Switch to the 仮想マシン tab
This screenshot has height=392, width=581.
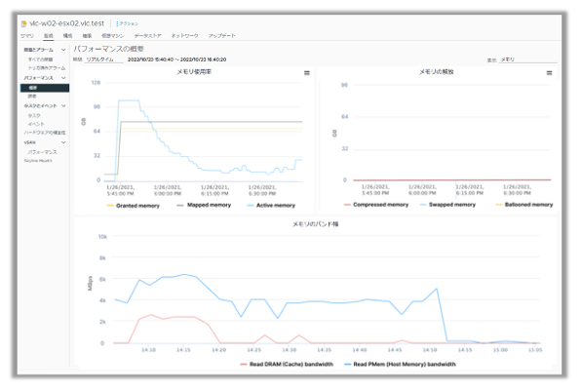[113, 35]
